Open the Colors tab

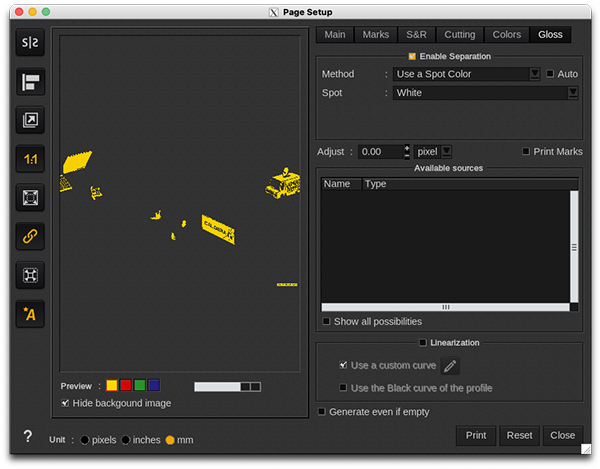pyautogui.click(x=507, y=34)
